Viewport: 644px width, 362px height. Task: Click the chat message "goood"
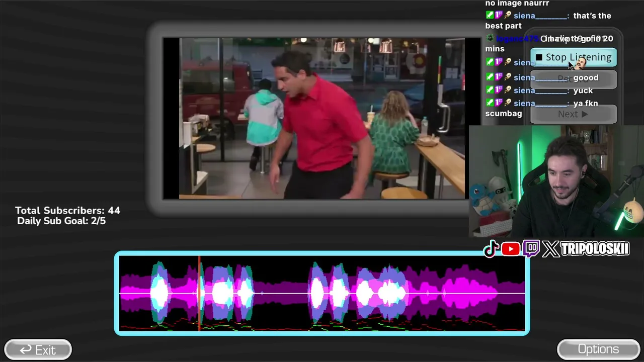pyautogui.click(x=586, y=77)
